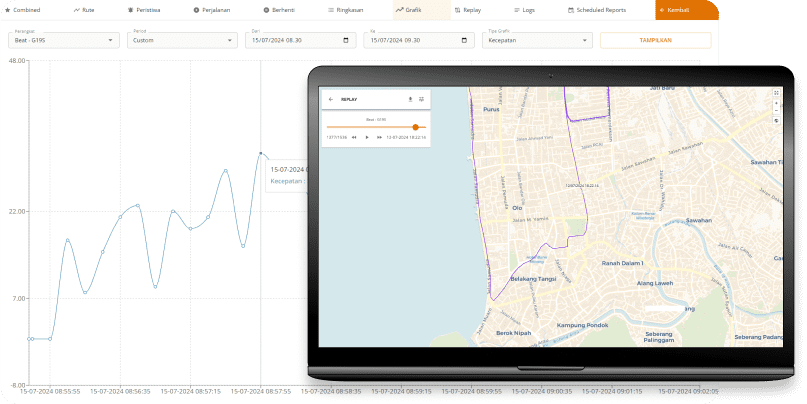Fast forward the replay playback
Screen dimensions: 807x404
tap(379, 137)
